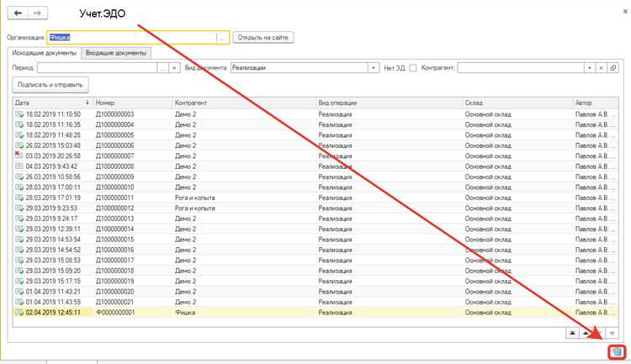631x364 pixels.
Task: Click document icon of row Д1000000005
Action: (x=19, y=135)
